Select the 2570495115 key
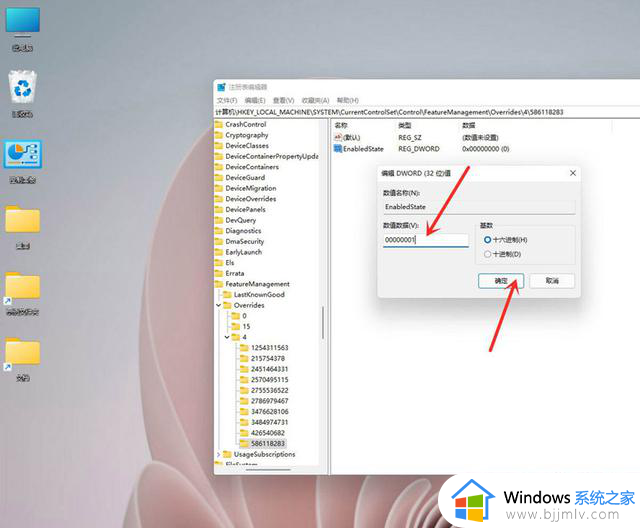The image size is (640, 528). 270,379
